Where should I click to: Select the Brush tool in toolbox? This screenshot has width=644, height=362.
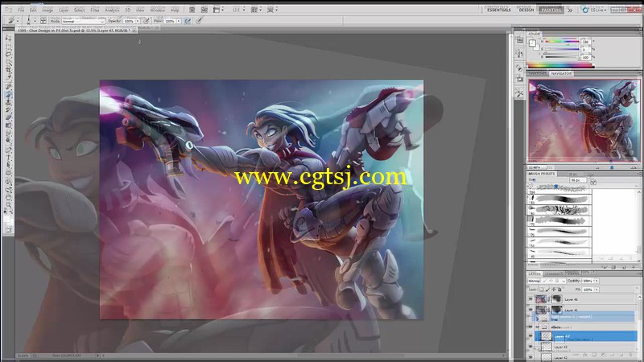pyautogui.click(x=8, y=94)
